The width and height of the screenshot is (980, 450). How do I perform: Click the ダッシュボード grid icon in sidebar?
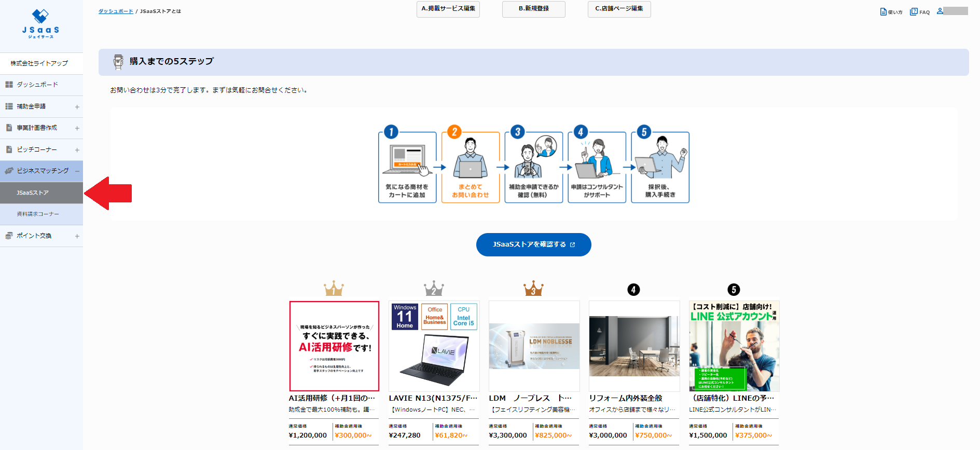click(9, 85)
